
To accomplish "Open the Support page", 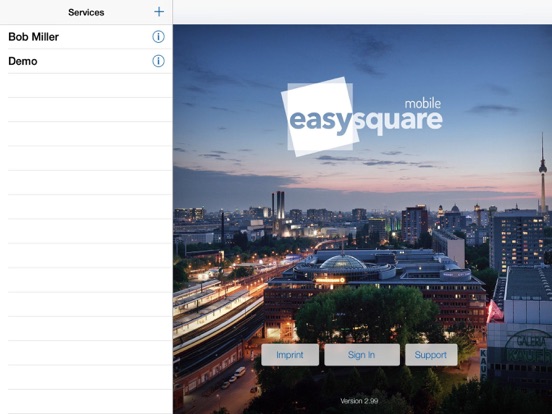I will 431,355.
